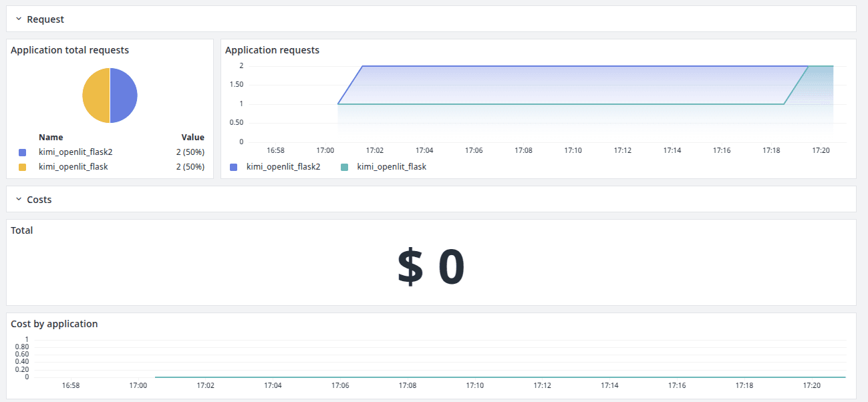The height and width of the screenshot is (402, 868).
Task: Toggle kimi_openlit_flask series in pie legend
Action: pos(73,167)
